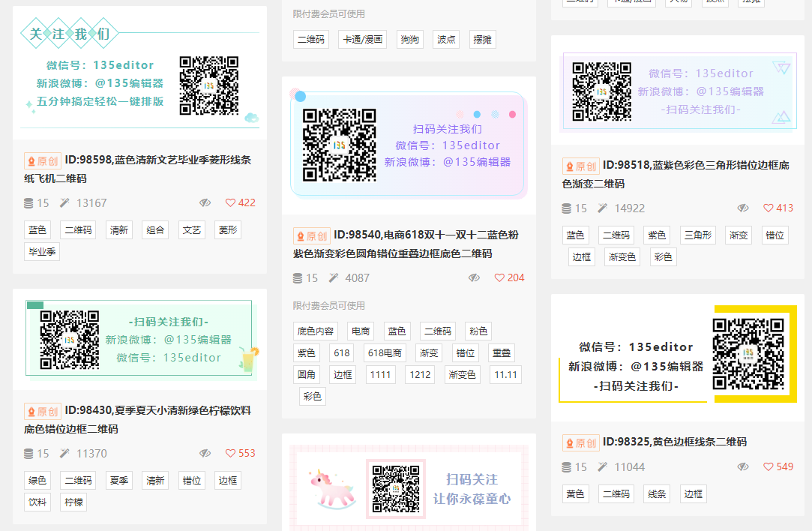Image resolution: width=812 pixels, height=531 pixels.
Task: Select 夏季 tag under ID:98430
Action: [x=119, y=480]
